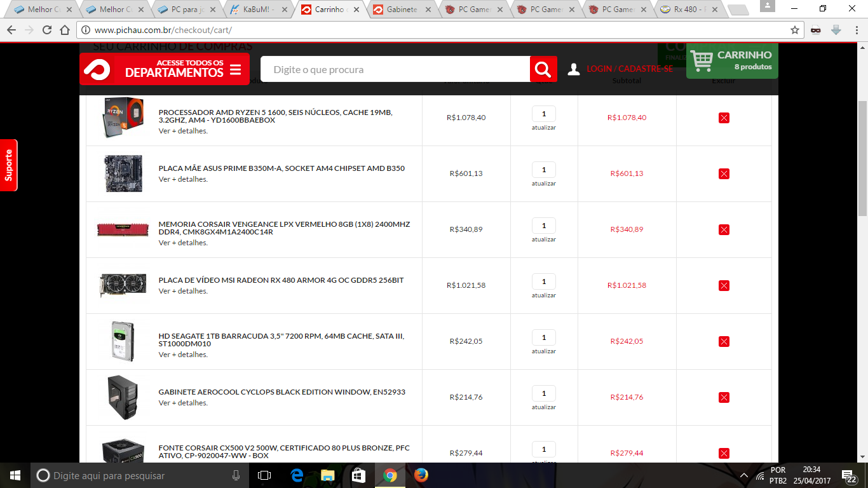Go back with the browser back arrow
Viewport: 868px width, 488px height.
click(11, 30)
